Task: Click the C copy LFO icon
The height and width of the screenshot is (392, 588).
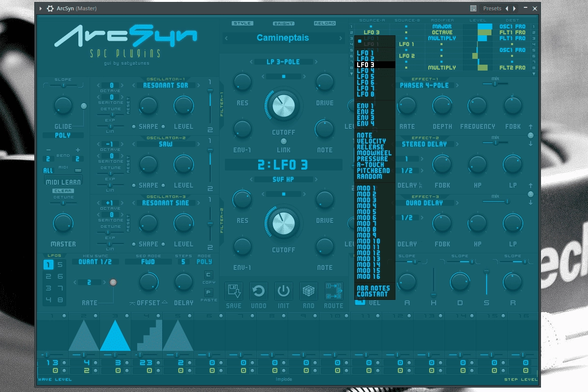Action: tap(208, 274)
